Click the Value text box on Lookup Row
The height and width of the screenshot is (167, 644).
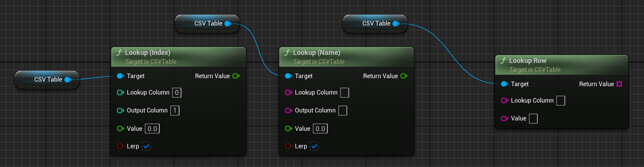pos(533,119)
